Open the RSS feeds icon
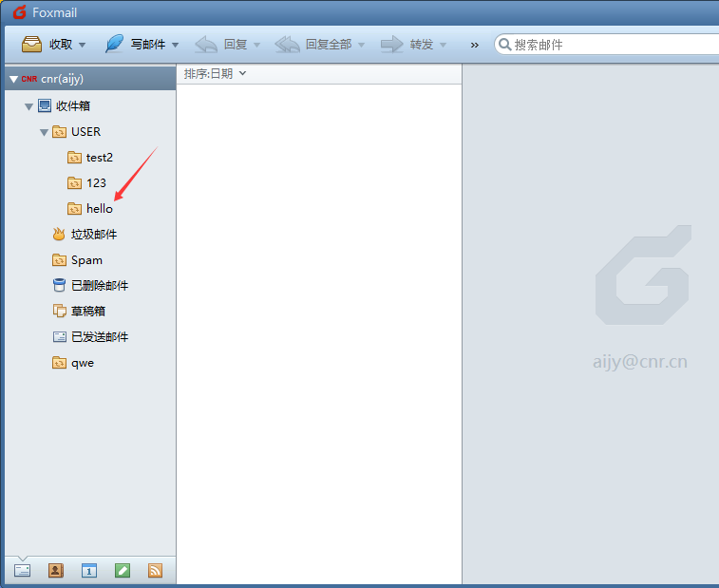719x588 pixels. pos(156,571)
